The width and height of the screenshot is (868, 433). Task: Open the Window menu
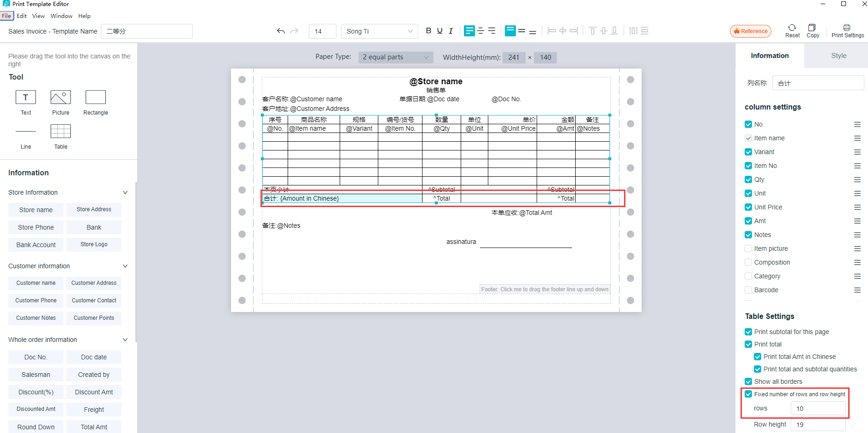[61, 16]
